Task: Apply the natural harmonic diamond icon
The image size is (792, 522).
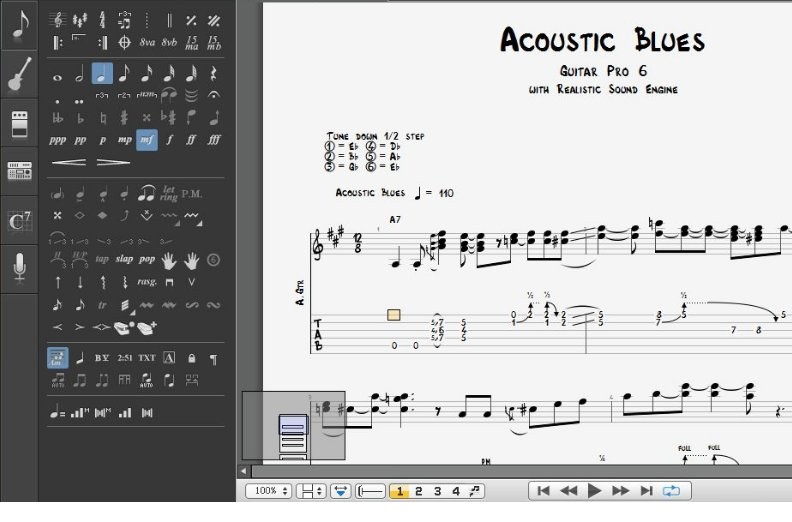Action: pyautogui.click(x=80, y=216)
